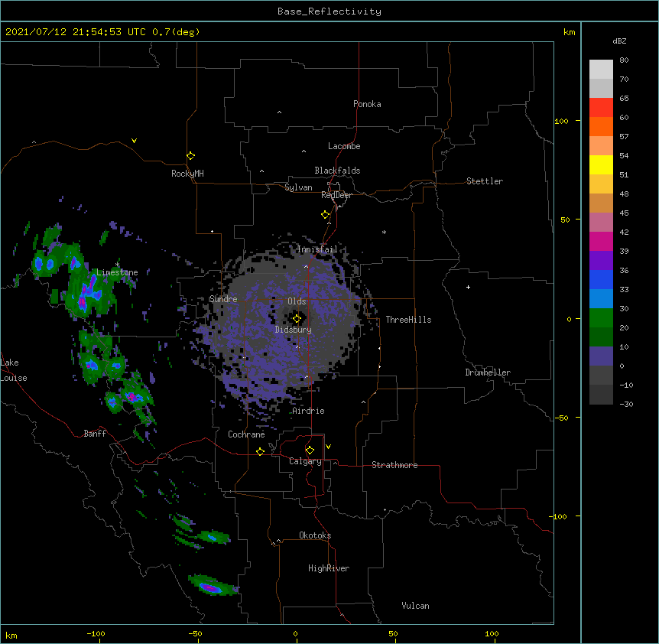The width and height of the screenshot is (659, 644).
Task: Click the Ponoka city label
Action: [x=367, y=104]
